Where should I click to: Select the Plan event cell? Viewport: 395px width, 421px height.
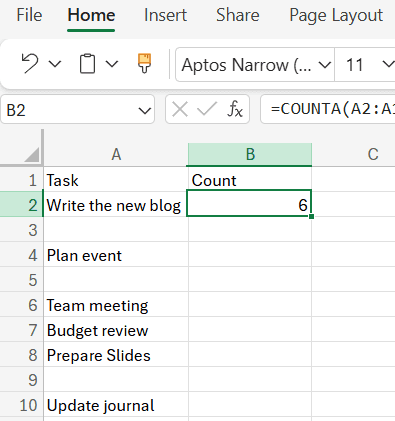[116, 256]
